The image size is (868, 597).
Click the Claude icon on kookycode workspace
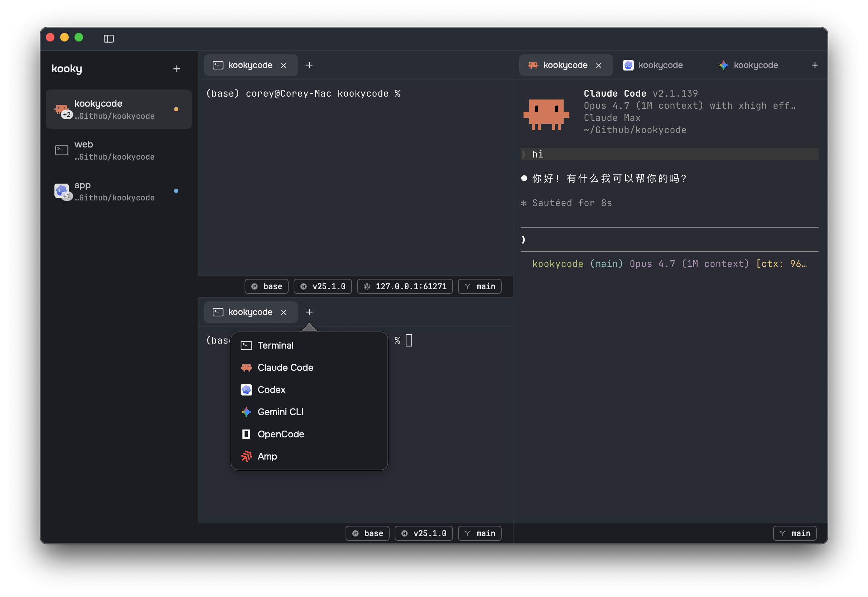(x=61, y=109)
